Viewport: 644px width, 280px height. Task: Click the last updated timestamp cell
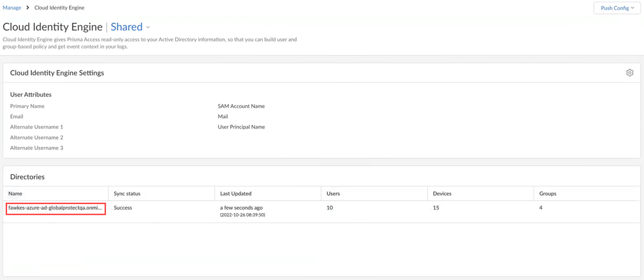(x=241, y=211)
